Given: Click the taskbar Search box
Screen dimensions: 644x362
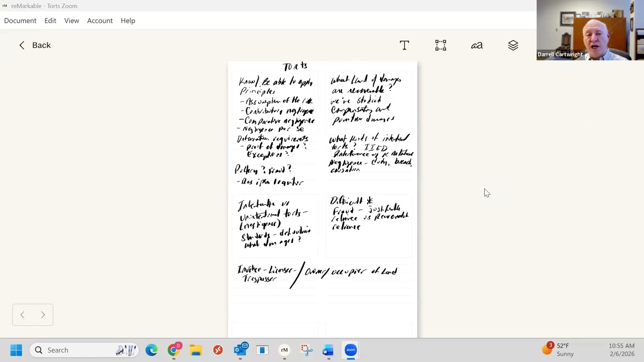Looking at the screenshot, I should pos(84,350).
